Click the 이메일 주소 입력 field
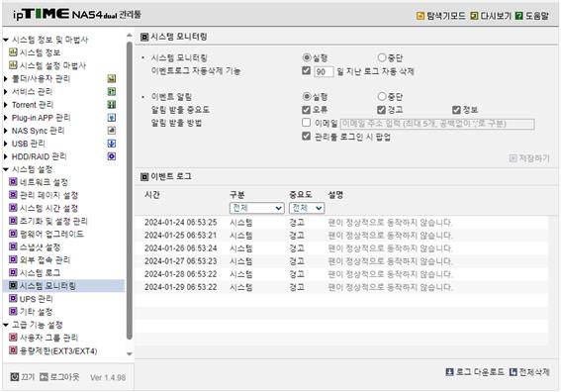The width and height of the screenshot is (561, 392). click(437, 124)
